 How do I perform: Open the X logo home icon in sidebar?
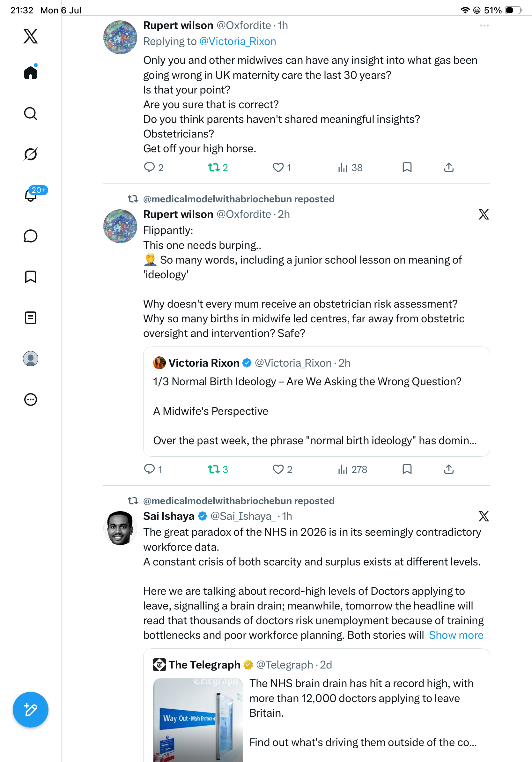click(x=31, y=36)
